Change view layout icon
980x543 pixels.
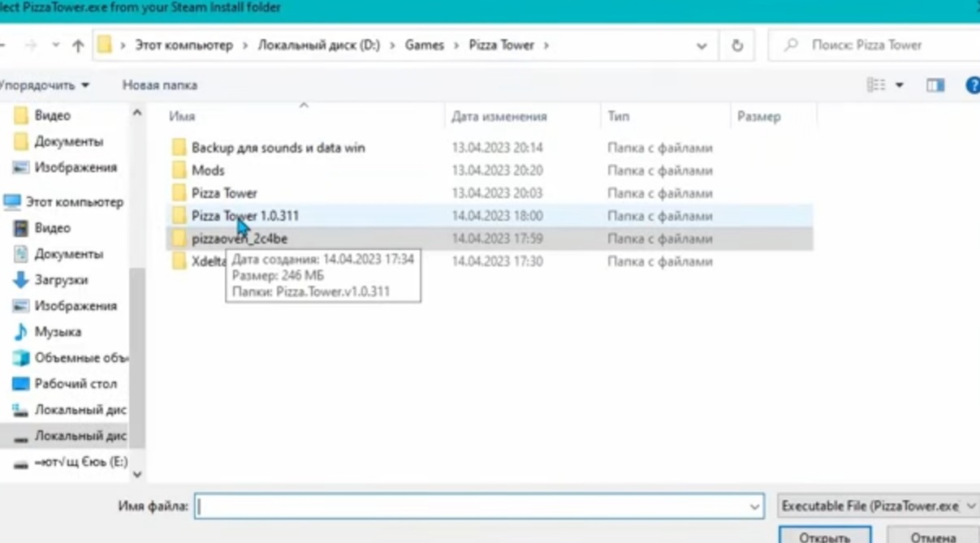[875, 84]
